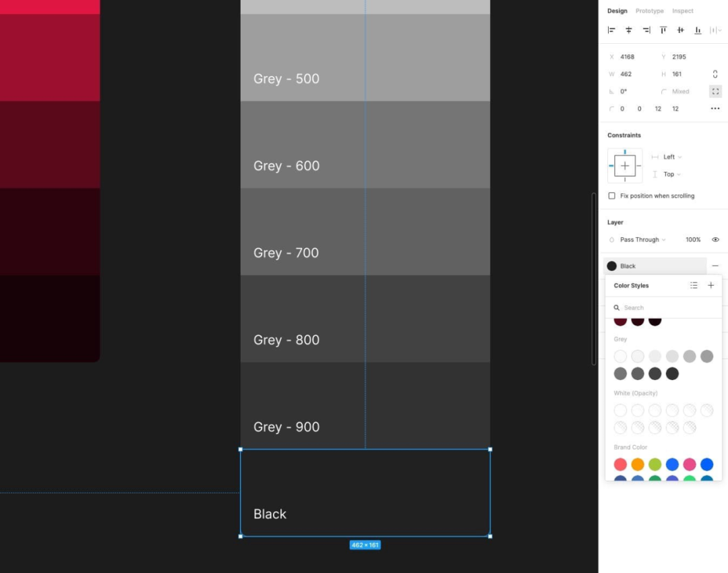The width and height of the screenshot is (728, 573).
Task: Click the Constraints section heading
Action: coord(624,135)
